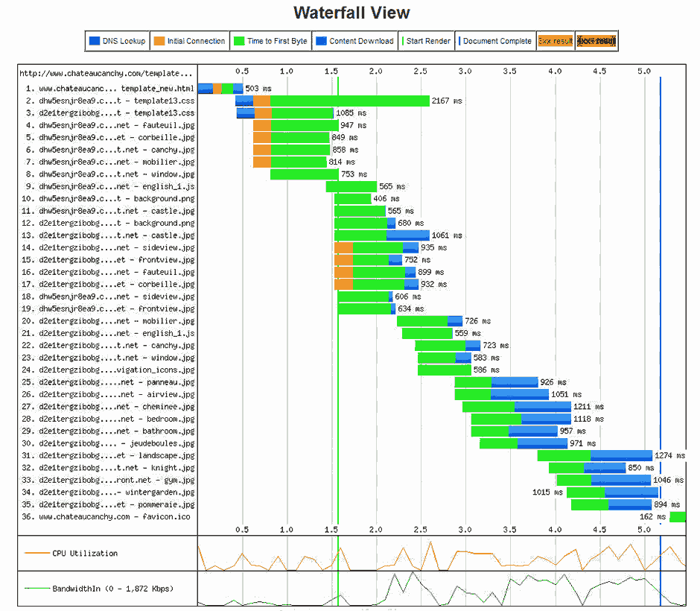Click the orange 3xx result legend box
The height and width of the screenshot is (611, 700).
[555, 41]
